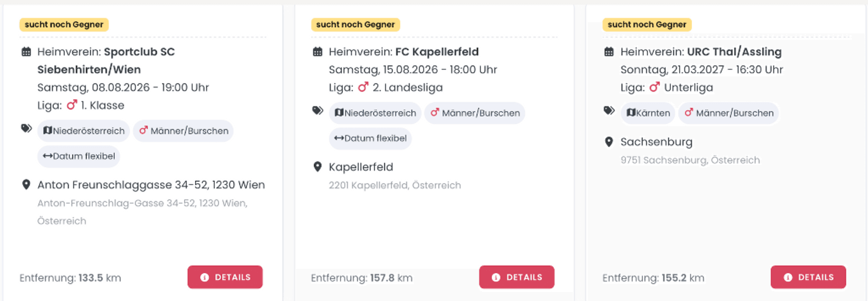Click the male symbol beside 2. Landesliga

coord(363,87)
